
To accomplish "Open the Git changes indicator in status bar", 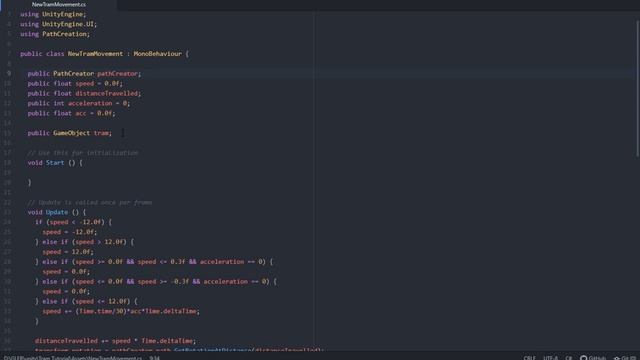I will [x=625, y=358].
